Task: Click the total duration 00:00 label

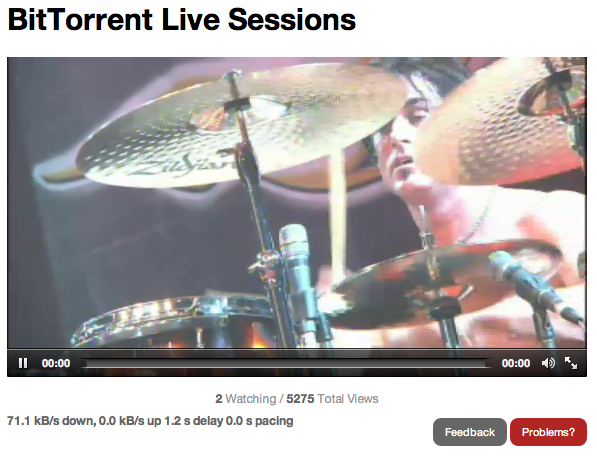Action: click(x=516, y=363)
